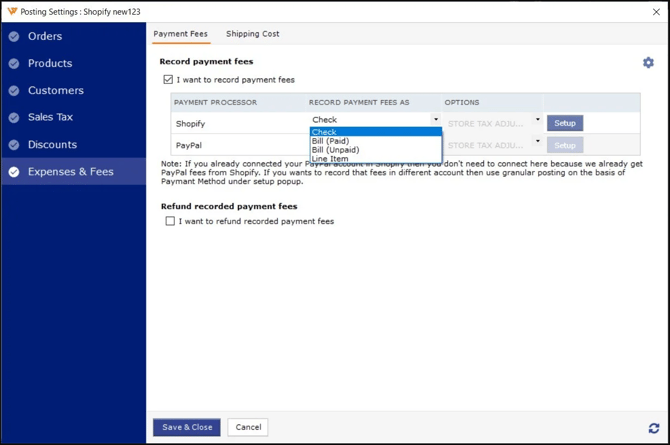Click the checkmark icon beside Expenses & Fees

(14, 172)
